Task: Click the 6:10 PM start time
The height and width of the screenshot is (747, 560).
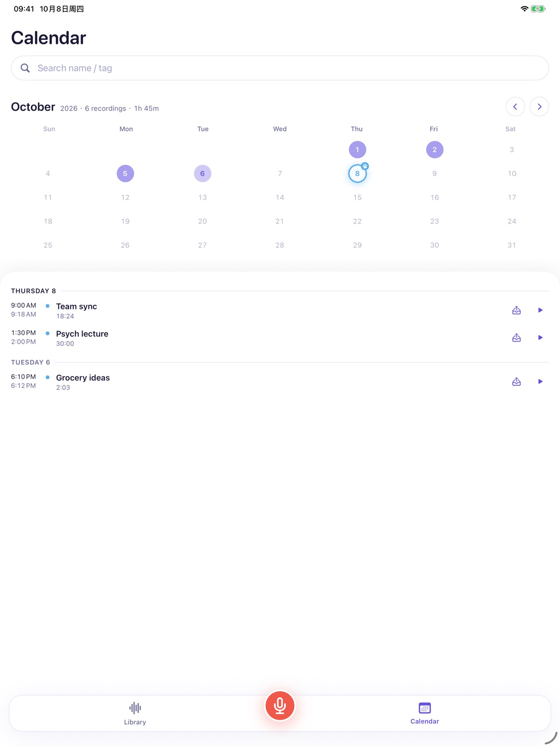Action: pos(23,377)
